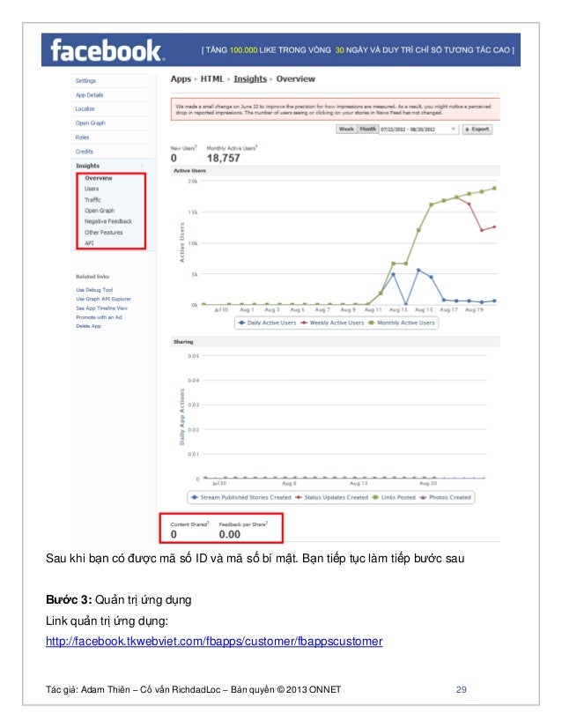Toggle Links Posted legend series
Screen dimensions: 562x728
click(x=394, y=497)
